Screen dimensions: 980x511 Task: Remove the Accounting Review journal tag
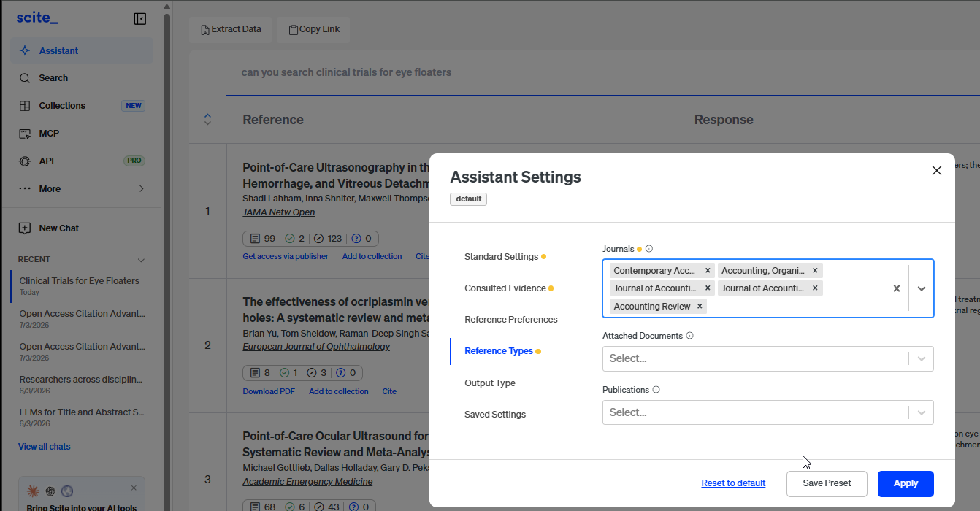(x=700, y=307)
